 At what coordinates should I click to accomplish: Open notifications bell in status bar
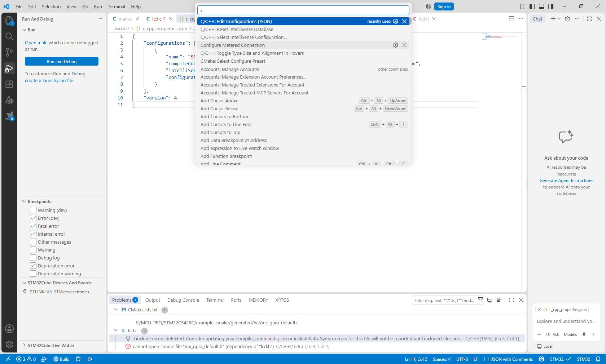click(598, 359)
